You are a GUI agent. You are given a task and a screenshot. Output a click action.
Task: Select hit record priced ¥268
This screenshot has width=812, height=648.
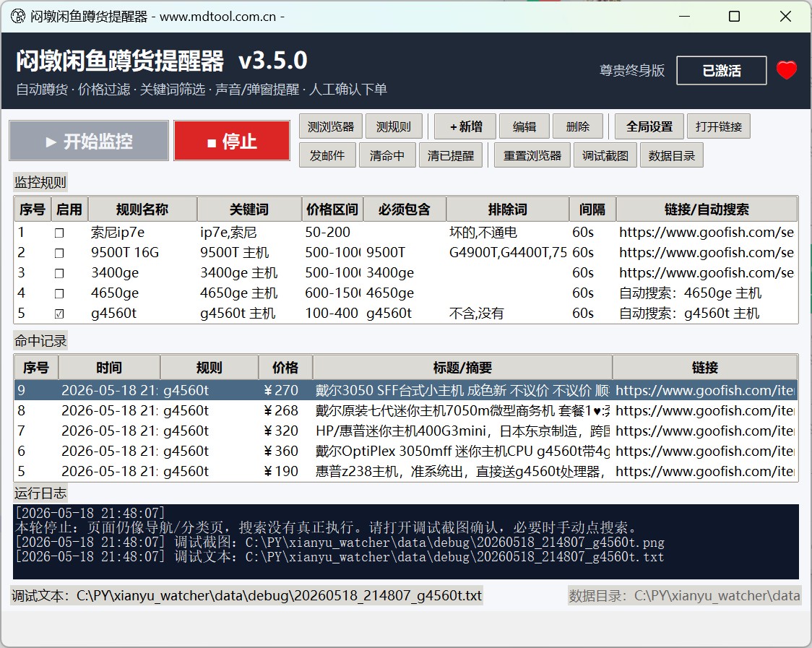tap(406, 410)
